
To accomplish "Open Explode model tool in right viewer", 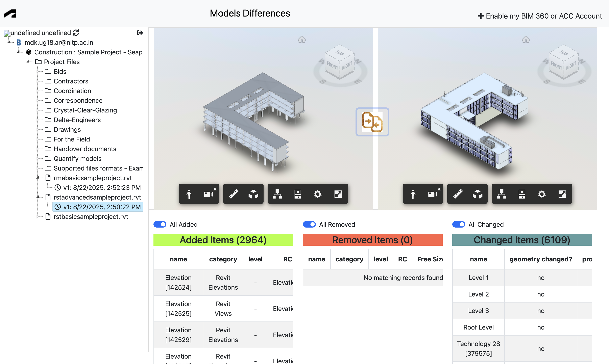I will [478, 194].
